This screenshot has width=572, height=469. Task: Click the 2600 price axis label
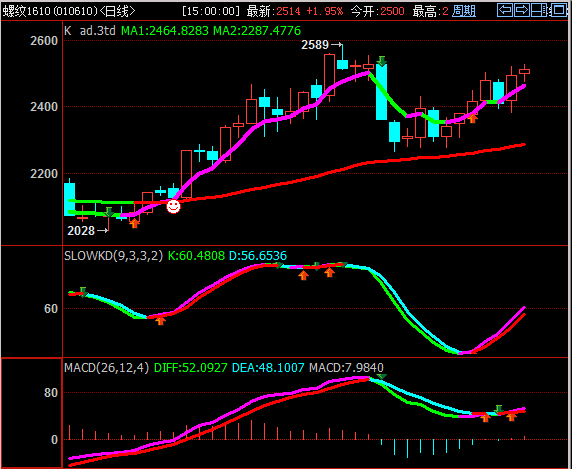(44, 41)
